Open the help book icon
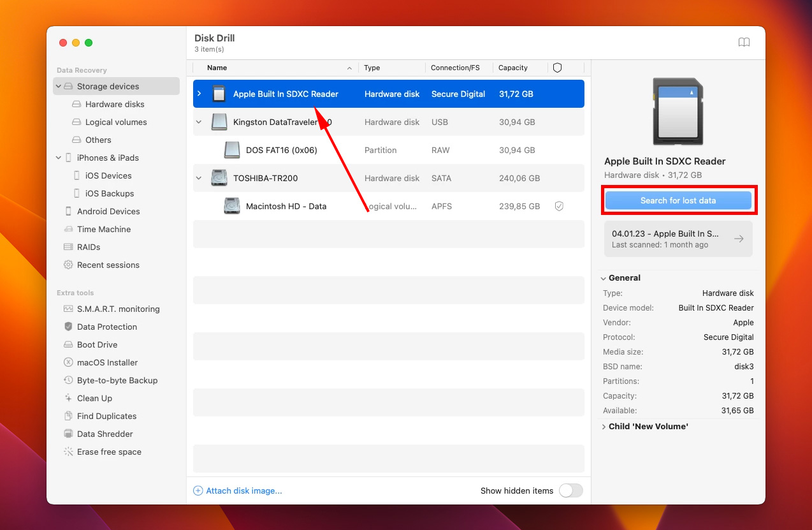The image size is (812, 530). [744, 43]
